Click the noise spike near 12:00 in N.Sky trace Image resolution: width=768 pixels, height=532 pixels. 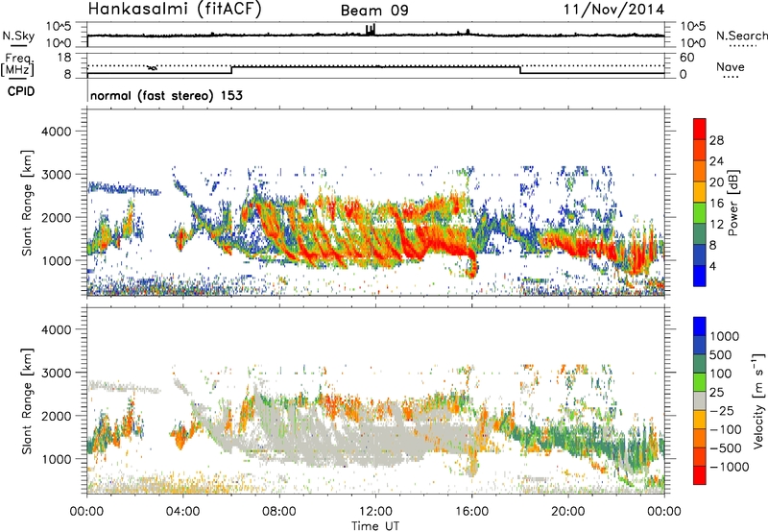coord(371,29)
